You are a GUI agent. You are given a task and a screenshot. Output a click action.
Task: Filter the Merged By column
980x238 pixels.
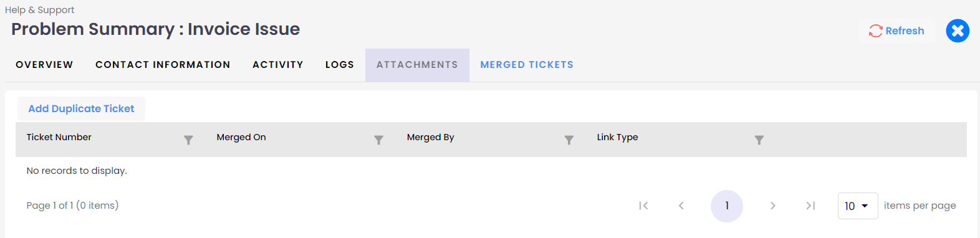569,140
